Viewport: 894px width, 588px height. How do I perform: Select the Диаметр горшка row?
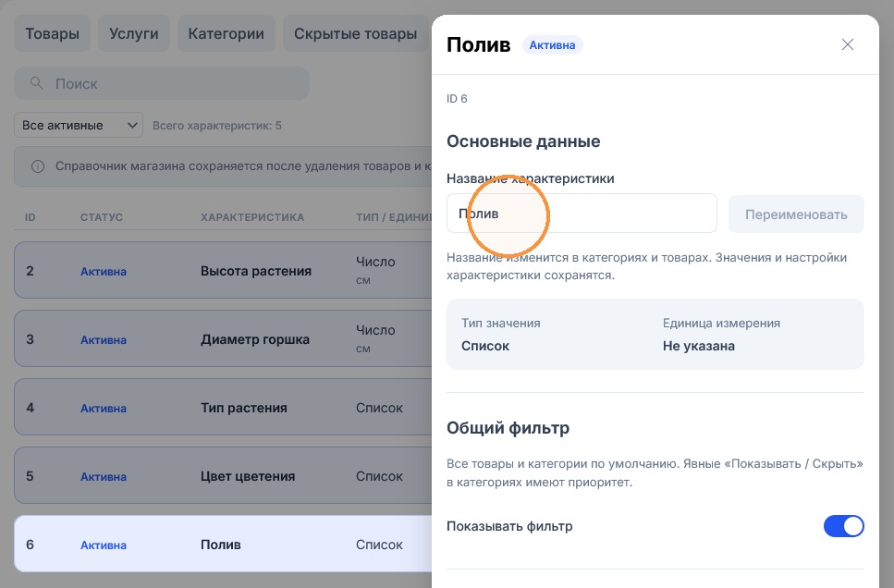coord(223,338)
